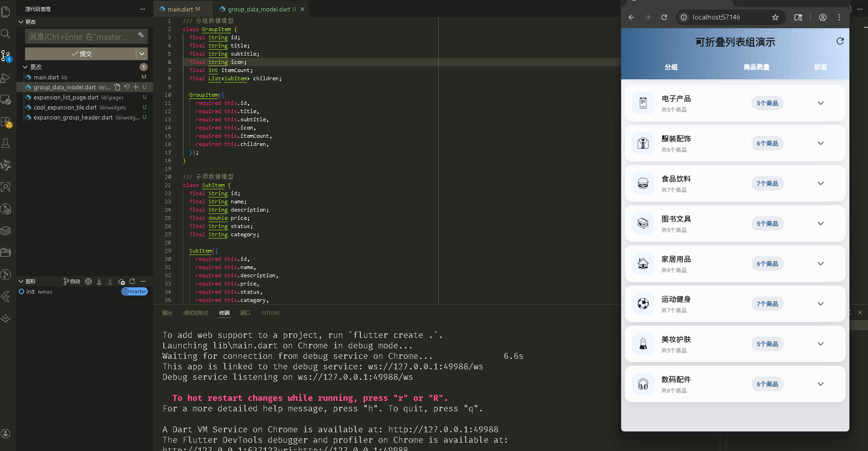Bookmark the page with the star icon
868x451 pixels.
click(775, 17)
